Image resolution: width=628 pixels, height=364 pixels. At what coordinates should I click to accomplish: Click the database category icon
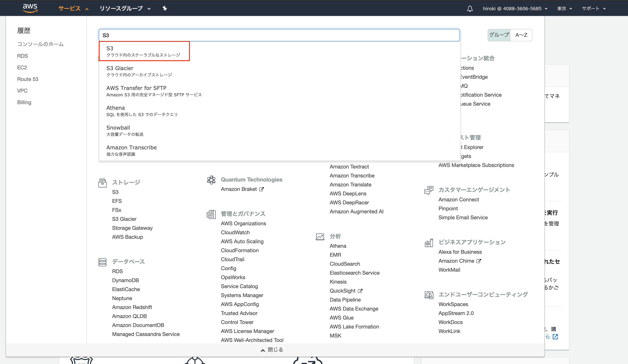[102, 262]
